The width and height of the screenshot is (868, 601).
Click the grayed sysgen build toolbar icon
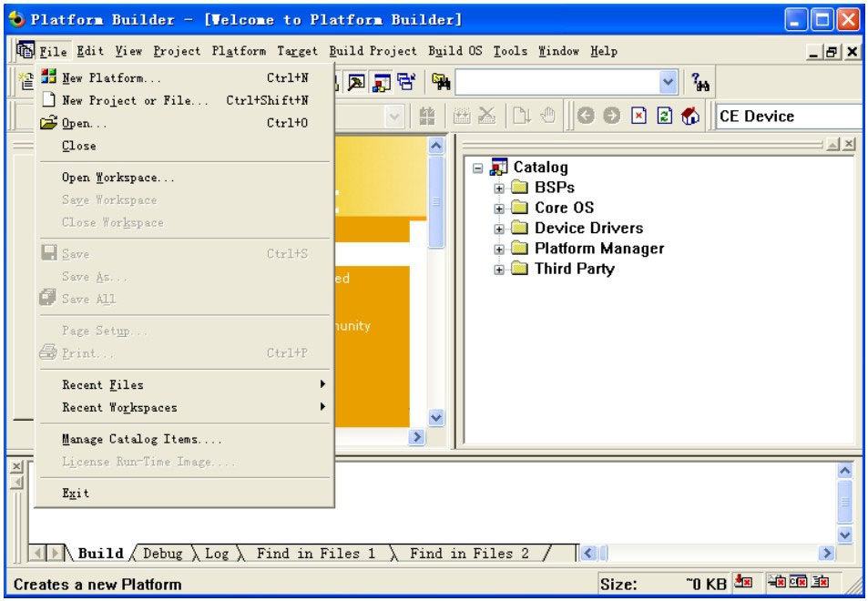tap(462, 116)
